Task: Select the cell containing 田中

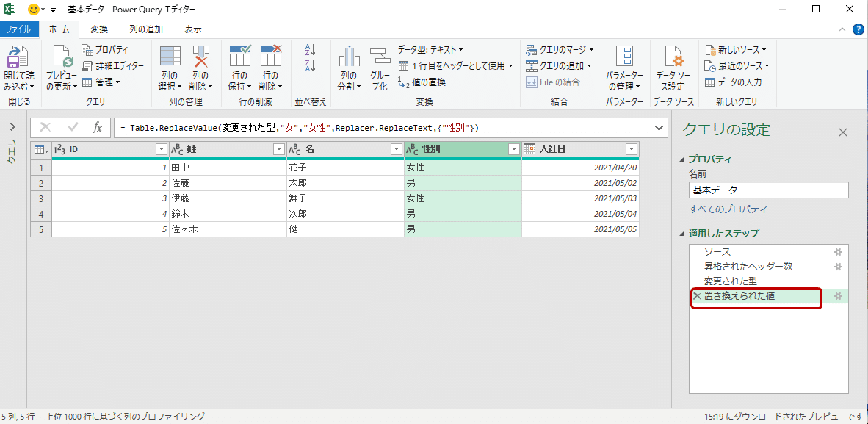Action: click(228, 168)
